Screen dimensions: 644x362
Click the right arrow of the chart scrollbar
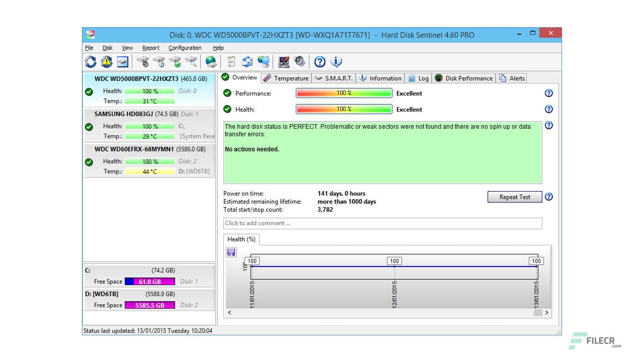coord(546,312)
